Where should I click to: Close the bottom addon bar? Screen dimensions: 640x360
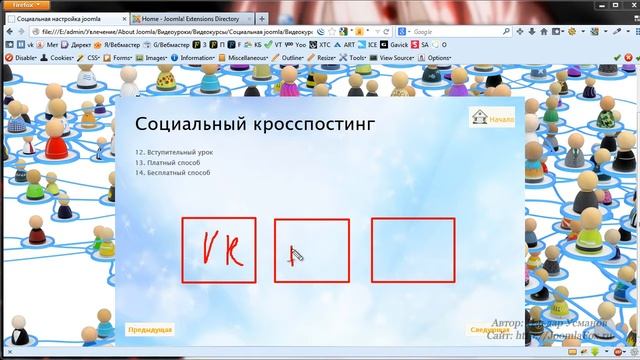[x=10, y=352]
